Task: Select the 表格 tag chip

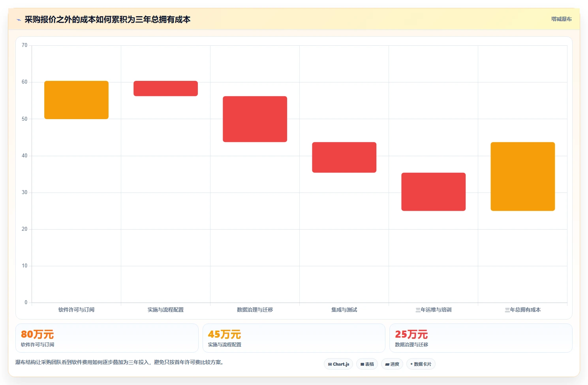Action: coord(367,364)
